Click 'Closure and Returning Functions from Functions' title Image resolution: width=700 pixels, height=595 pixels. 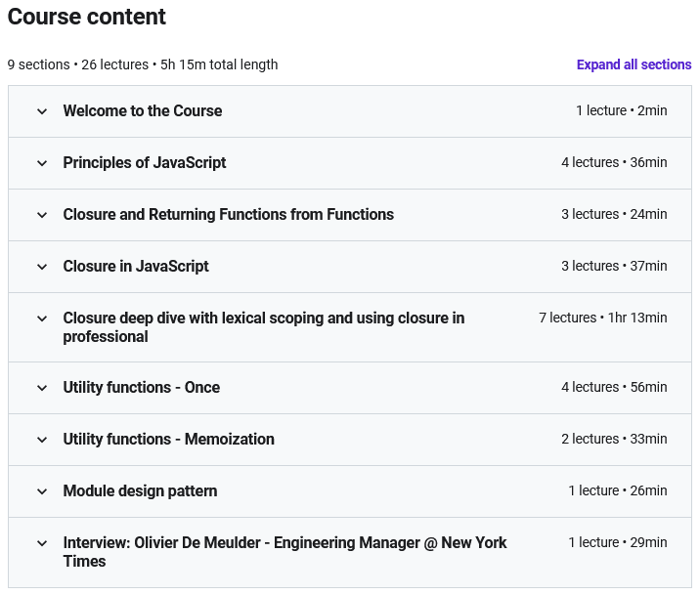click(229, 215)
